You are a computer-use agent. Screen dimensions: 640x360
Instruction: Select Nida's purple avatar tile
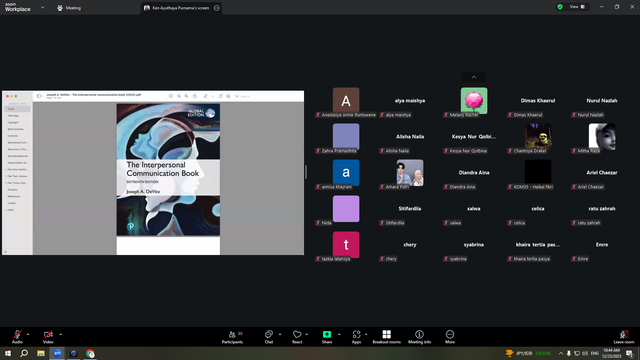point(346,209)
